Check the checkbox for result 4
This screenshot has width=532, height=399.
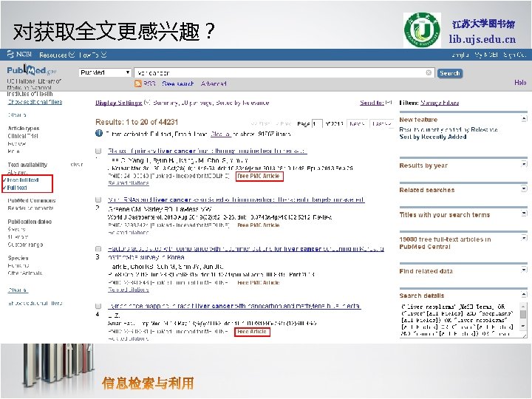click(98, 306)
